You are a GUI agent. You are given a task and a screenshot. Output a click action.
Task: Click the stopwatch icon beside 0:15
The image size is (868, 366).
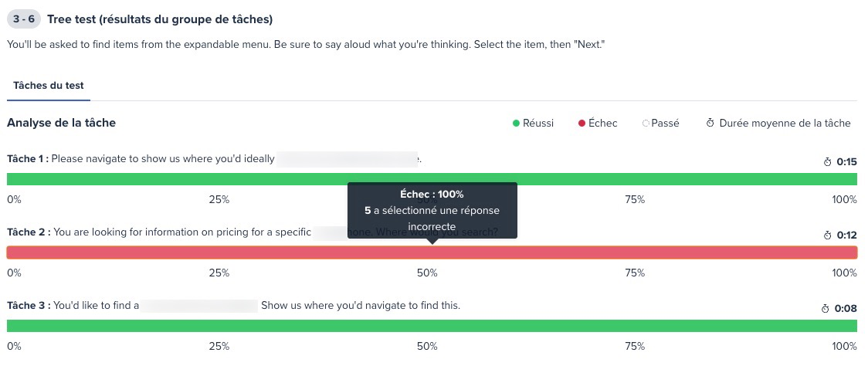coord(828,162)
